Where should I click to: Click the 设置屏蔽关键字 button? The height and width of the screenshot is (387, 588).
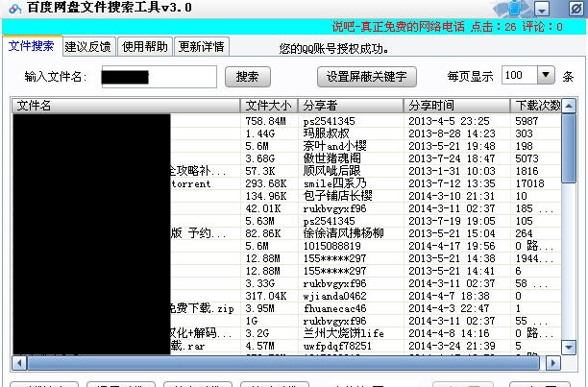(x=366, y=77)
